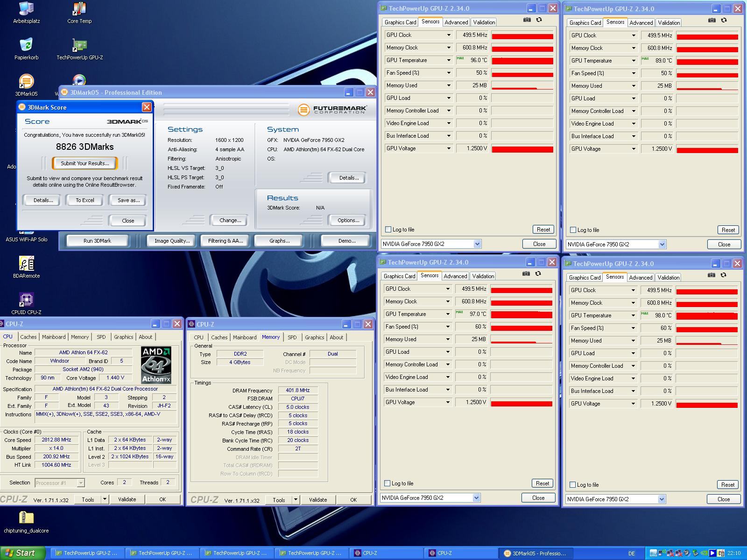
Task: Click the DE language indicator in the taskbar
Action: click(631, 553)
